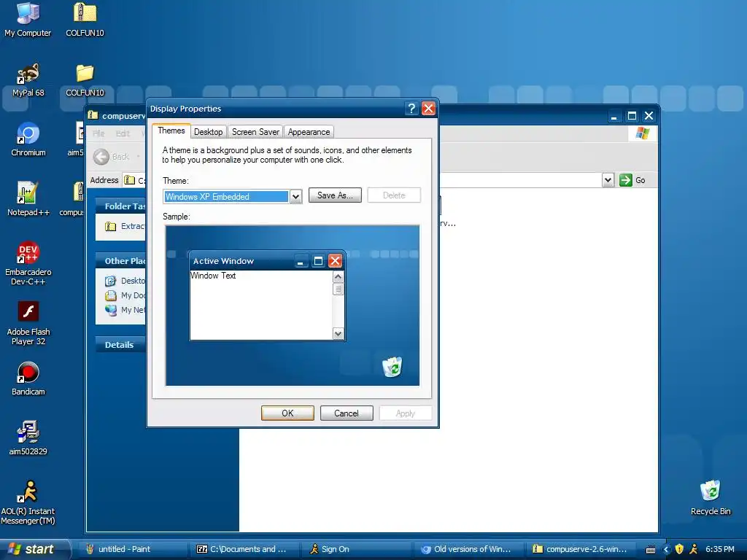Select the Themes tab
Viewport: 747px width, 560px height.
tap(171, 131)
